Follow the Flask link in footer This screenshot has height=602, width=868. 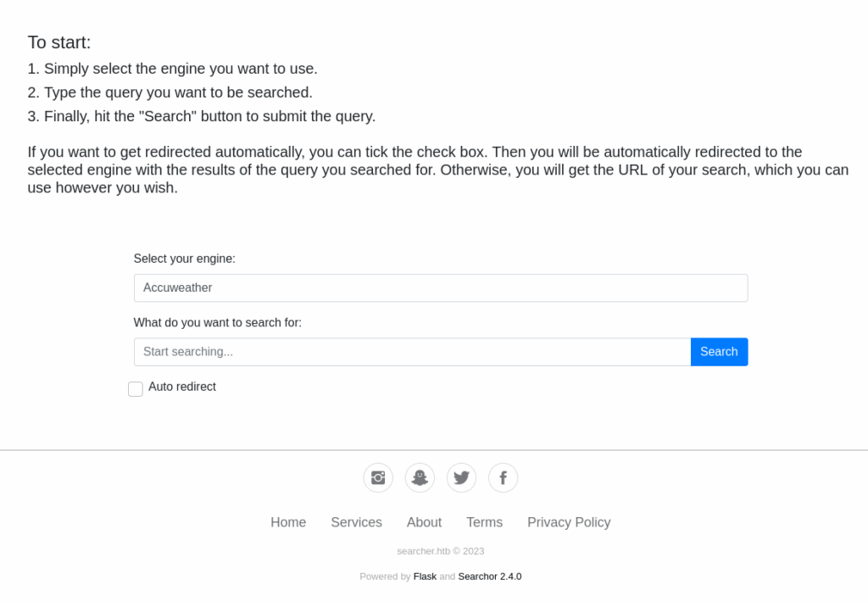tap(425, 577)
